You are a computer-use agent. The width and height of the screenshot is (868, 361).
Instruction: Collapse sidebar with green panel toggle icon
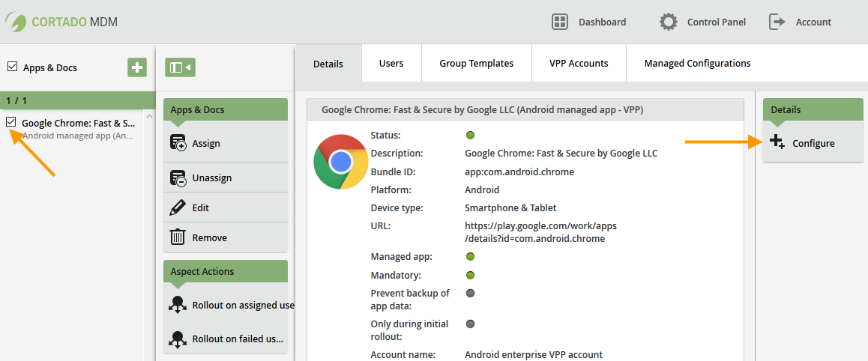(180, 67)
